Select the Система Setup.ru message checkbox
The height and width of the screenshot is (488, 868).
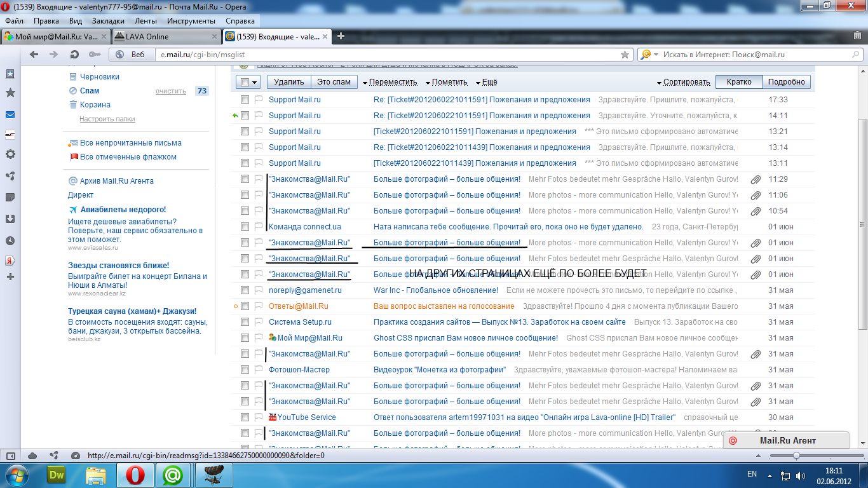click(245, 322)
